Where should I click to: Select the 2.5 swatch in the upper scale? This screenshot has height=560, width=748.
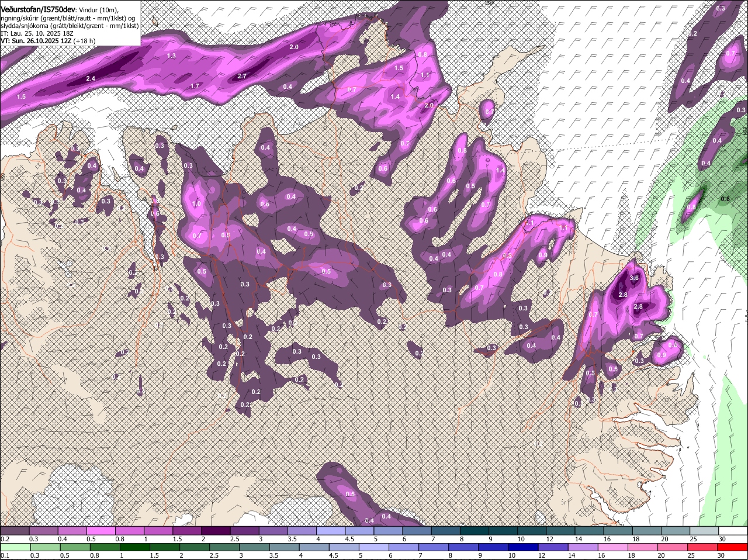pyautogui.click(x=244, y=530)
